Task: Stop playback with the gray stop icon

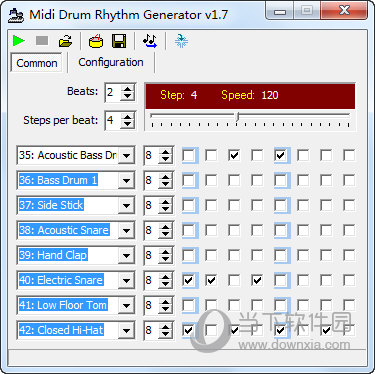Action: point(42,41)
